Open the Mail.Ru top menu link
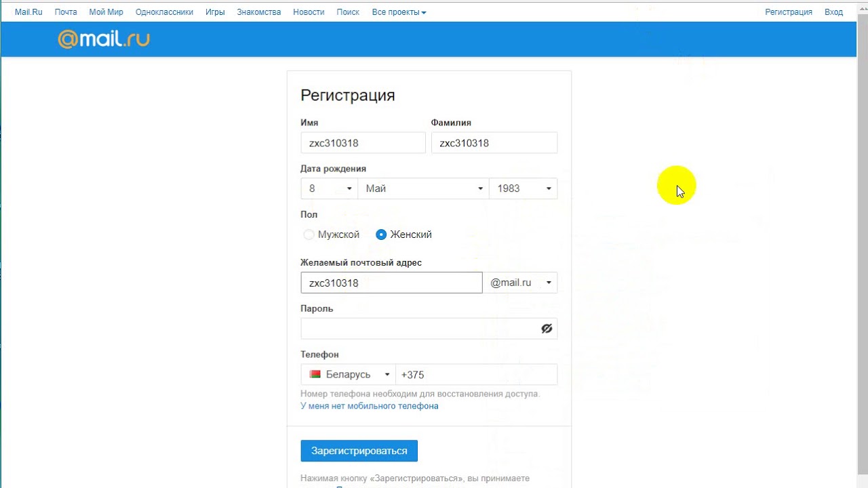 pos(28,12)
